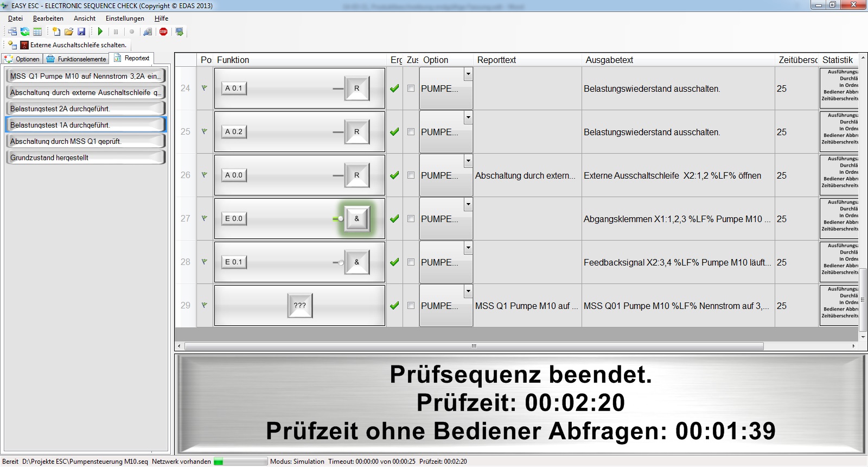
Task: Open file using the folder icon
Action: click(69, 31)
